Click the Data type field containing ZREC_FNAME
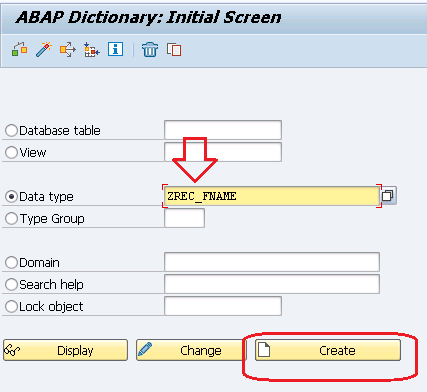The height and width of the screenshot is (392, 427). coord(272,196)
